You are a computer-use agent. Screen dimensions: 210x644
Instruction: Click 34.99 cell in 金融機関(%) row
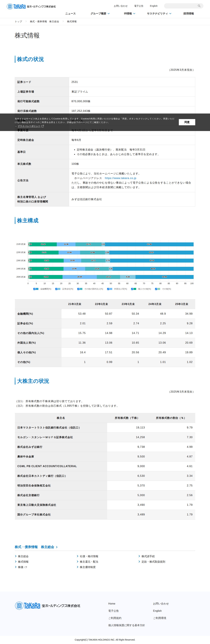coord(182,314)
